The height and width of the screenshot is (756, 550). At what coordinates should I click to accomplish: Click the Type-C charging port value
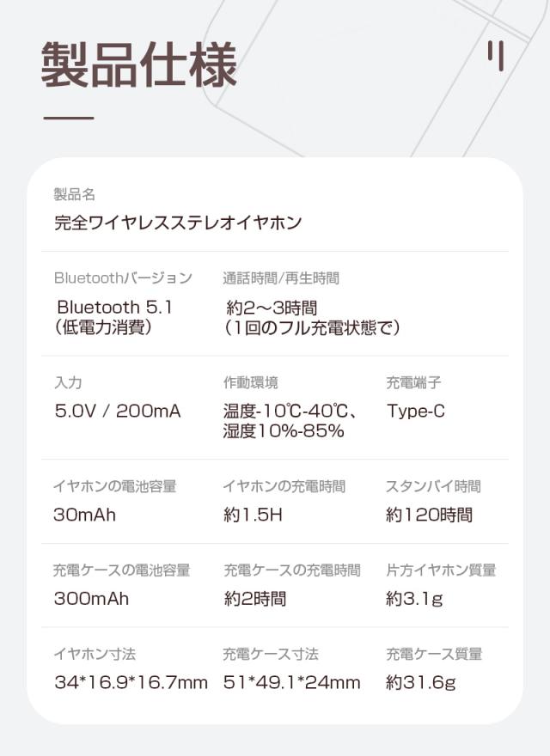416,412
